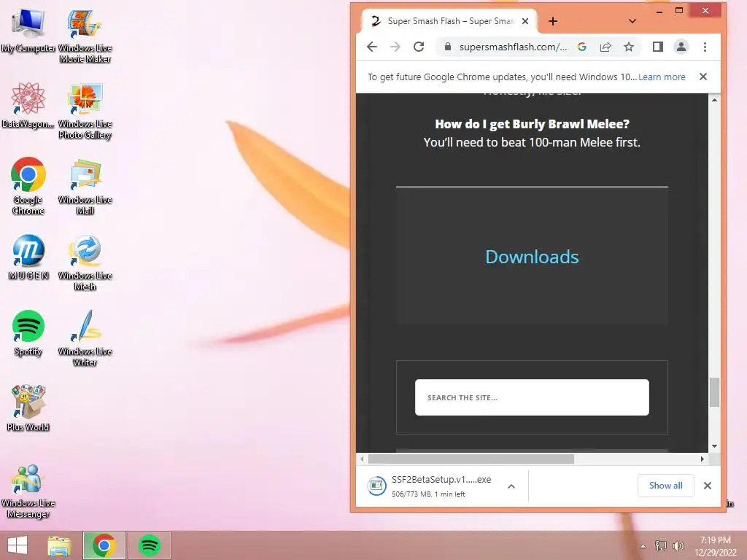Open the taskbar clock and date
This screenshot has width=747, height=560.
pos(715,546)
